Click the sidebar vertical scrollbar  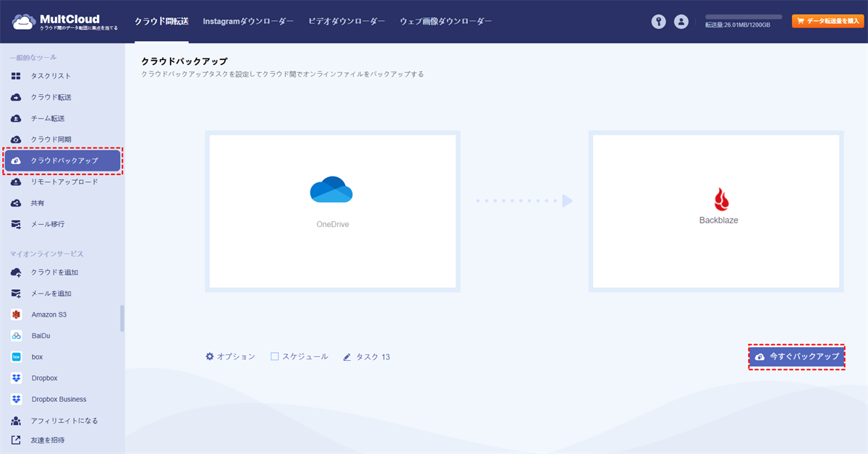pos(122,318)
